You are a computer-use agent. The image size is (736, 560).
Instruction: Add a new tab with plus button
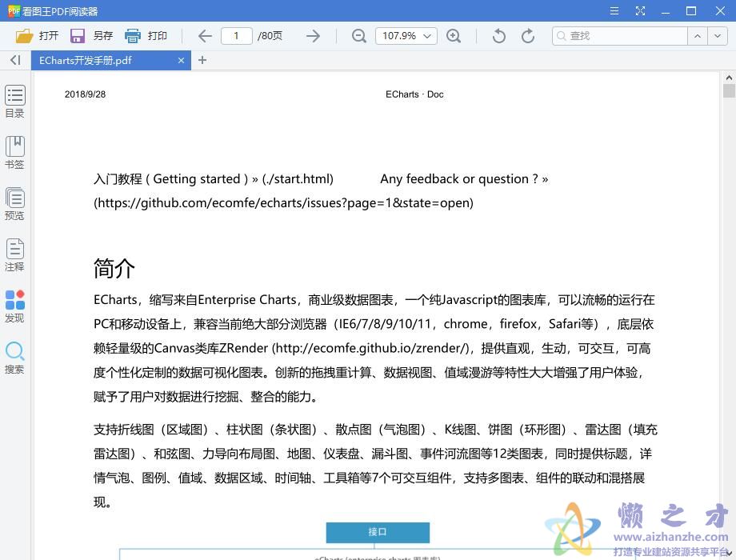202,60
